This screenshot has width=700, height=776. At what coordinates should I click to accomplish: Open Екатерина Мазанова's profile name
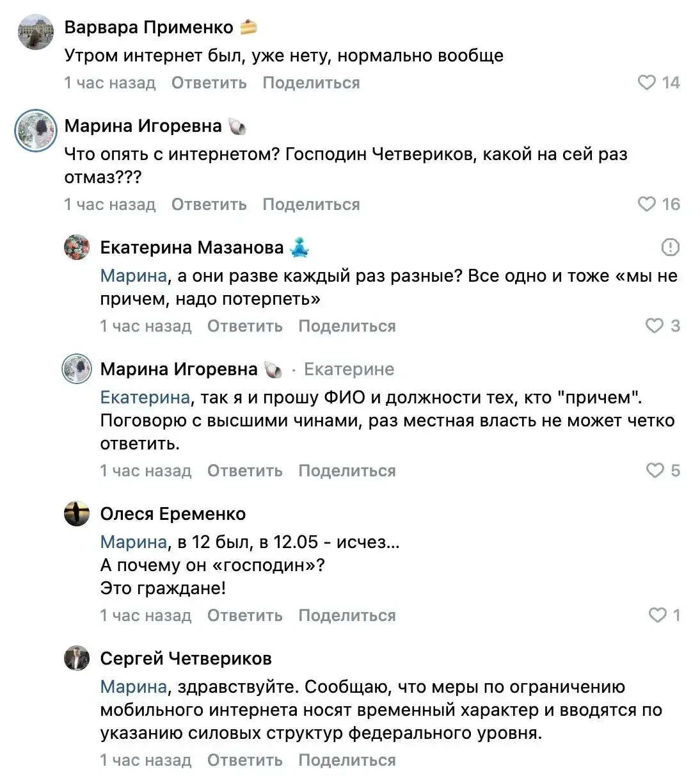click(191, 247)
